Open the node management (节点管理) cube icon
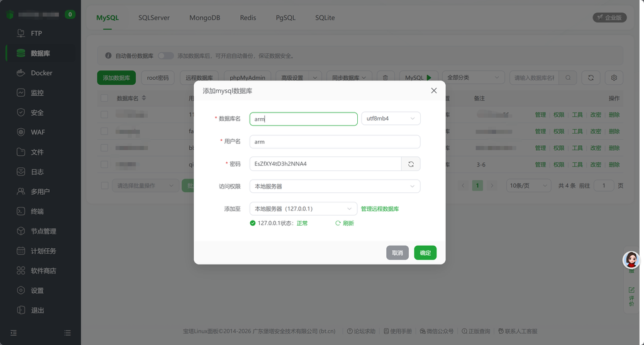644x345 pixels. (x=21, y=231)
